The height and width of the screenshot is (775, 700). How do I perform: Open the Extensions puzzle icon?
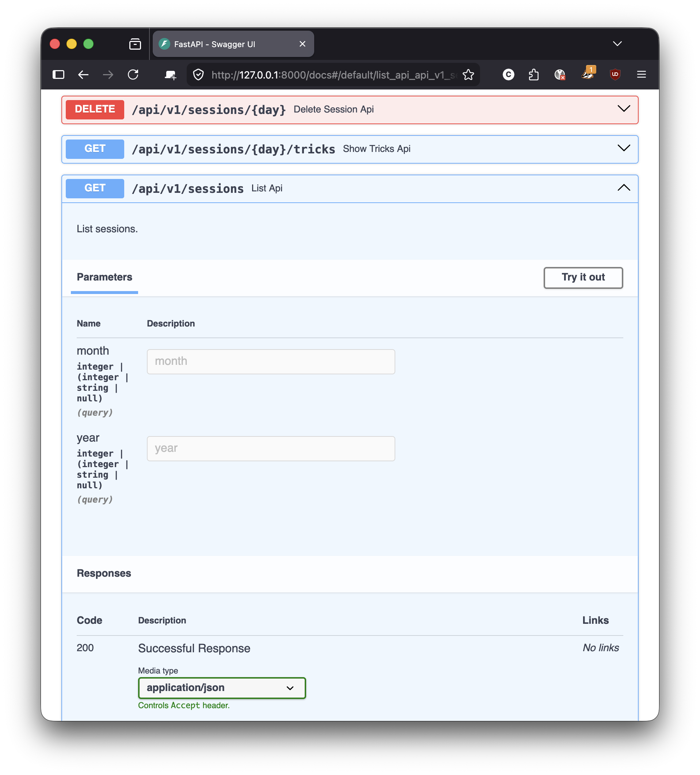533,75
